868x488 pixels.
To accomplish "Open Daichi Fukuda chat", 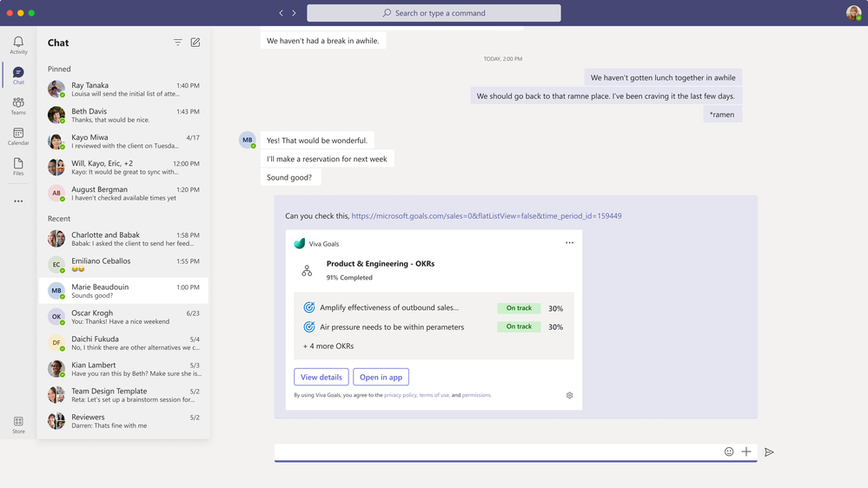I will pos(123,342).
